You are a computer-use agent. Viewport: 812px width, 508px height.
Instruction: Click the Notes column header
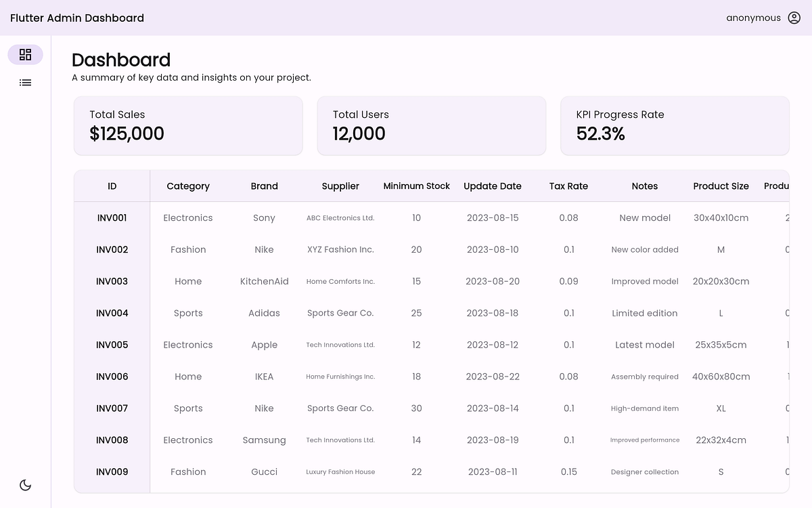coord(645,186)
